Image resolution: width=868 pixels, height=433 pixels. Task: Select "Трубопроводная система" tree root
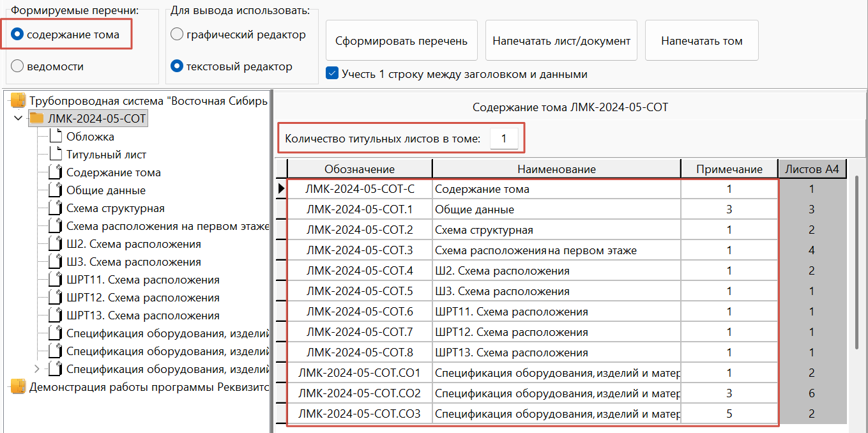click(149, 101)
